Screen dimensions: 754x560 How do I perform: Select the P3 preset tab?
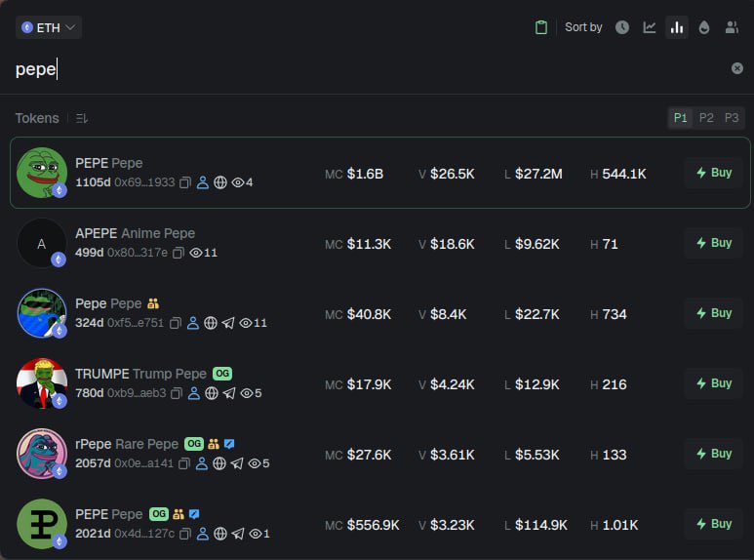[x=732, y=118]
